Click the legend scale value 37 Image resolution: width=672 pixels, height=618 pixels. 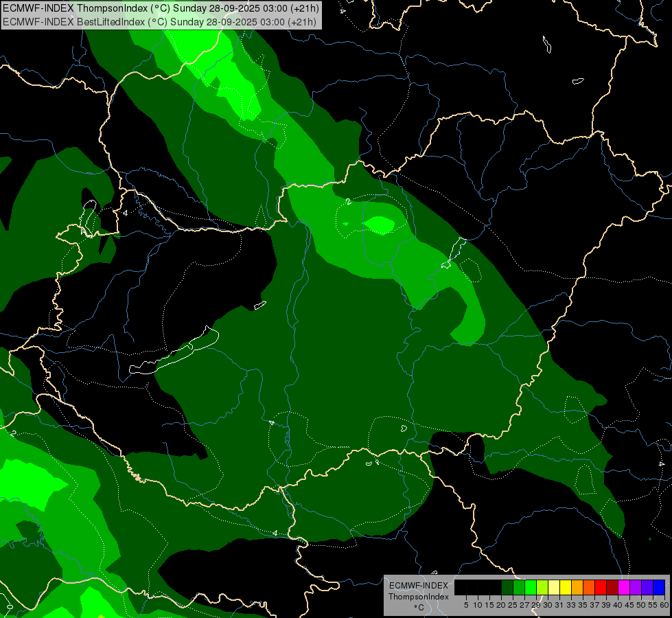(594, 605)
